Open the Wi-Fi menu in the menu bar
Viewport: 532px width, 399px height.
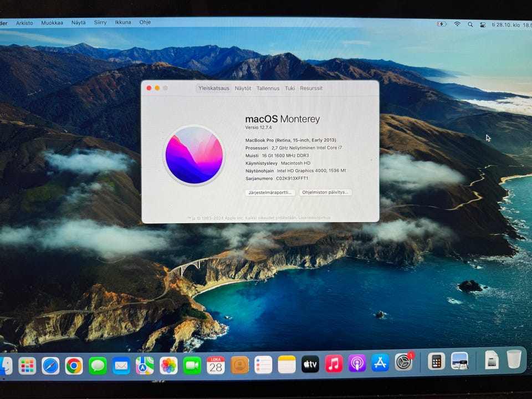tap(457, 24)
